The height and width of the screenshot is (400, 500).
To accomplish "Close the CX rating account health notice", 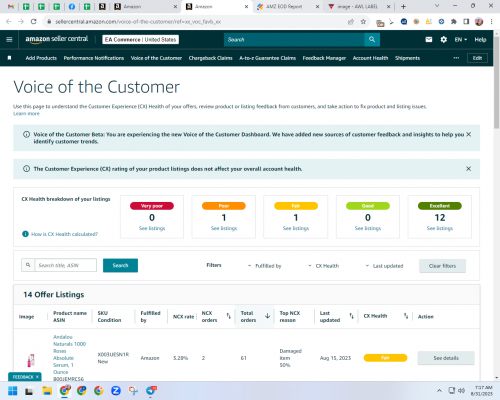I will (x=468, y=169).
